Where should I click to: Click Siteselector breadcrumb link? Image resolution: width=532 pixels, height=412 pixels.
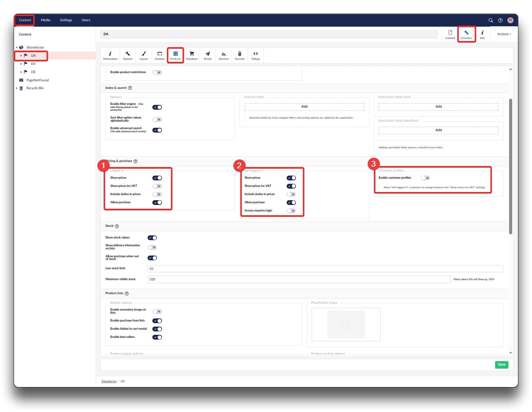109,381
